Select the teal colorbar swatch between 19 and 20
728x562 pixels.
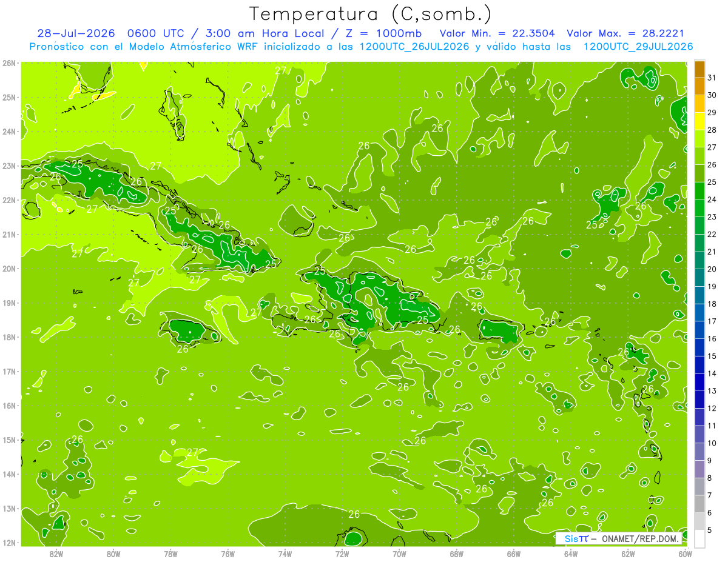click(699, 278)
